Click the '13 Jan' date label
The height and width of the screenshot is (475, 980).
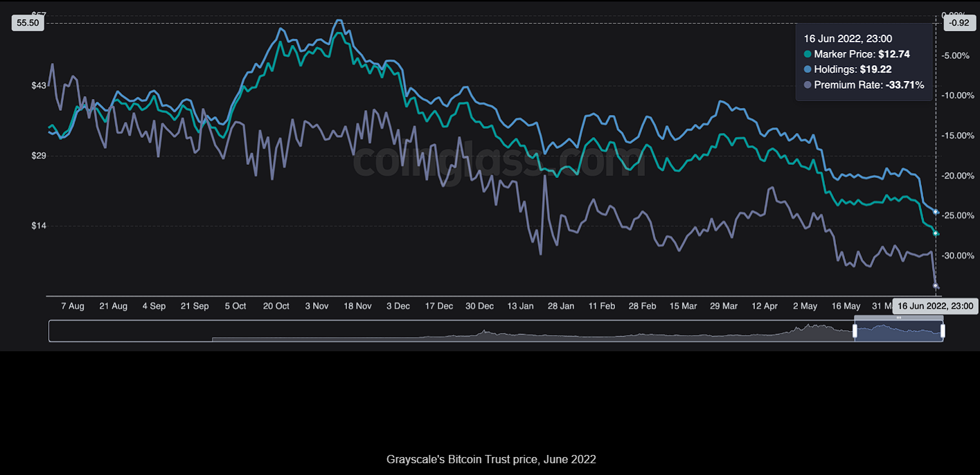(x=520, y=306)
